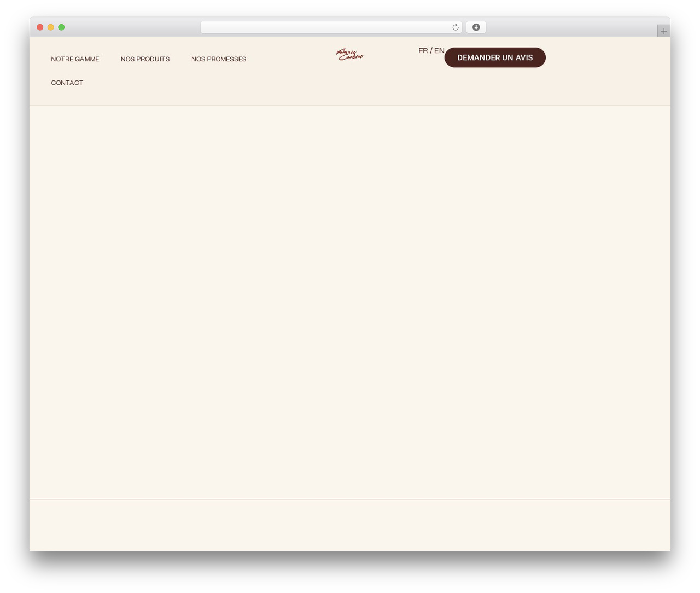
Task: Maximize window with green button
Action: click(61, 27)
